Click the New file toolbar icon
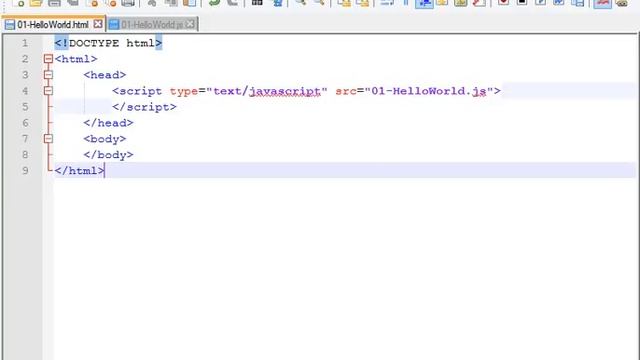640x360 pixels. coord(18,3)
